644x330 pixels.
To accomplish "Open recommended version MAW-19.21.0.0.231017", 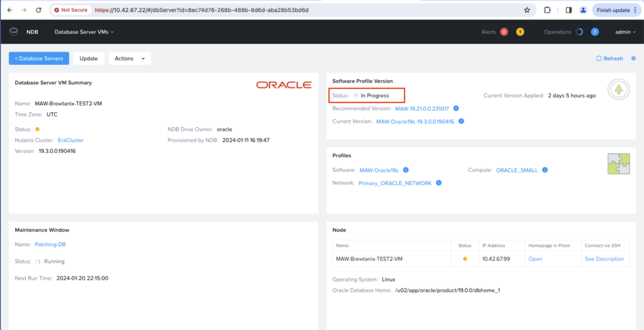I will tap(422, 108).
